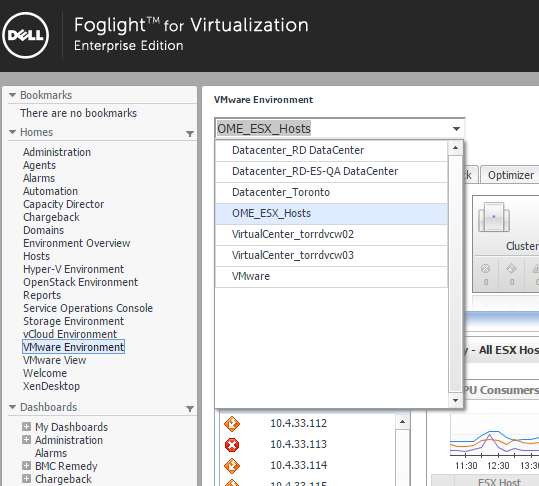This screenshot has width=539, height=486.
Task: Click the Clusters tile icon
Action: click(494, 217)
